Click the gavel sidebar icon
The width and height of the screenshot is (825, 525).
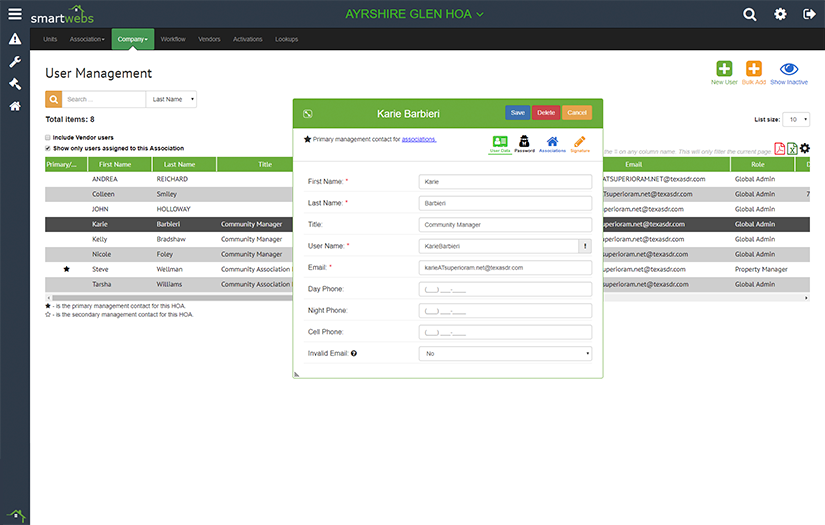(x=15, y=84)
